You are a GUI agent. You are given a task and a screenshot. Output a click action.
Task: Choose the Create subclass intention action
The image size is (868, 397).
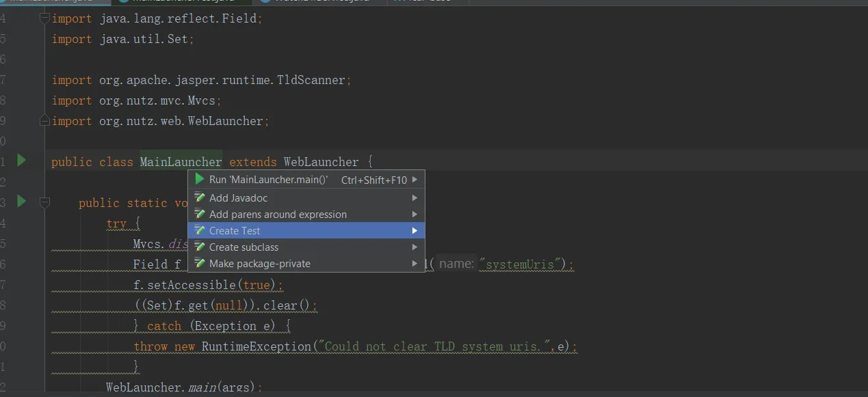(306, 247)
